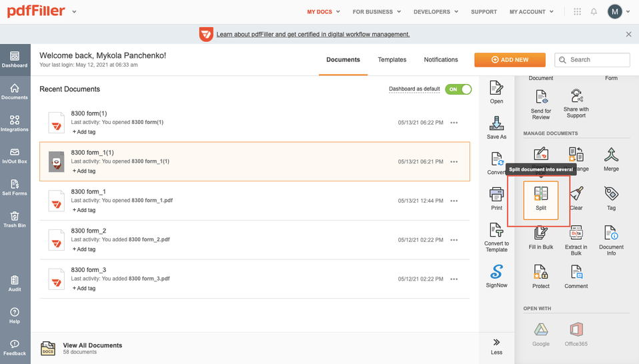Add a tag to 8300 form(1)
The height and width of the screenshot is (364, 639).
tap(84, 132)
